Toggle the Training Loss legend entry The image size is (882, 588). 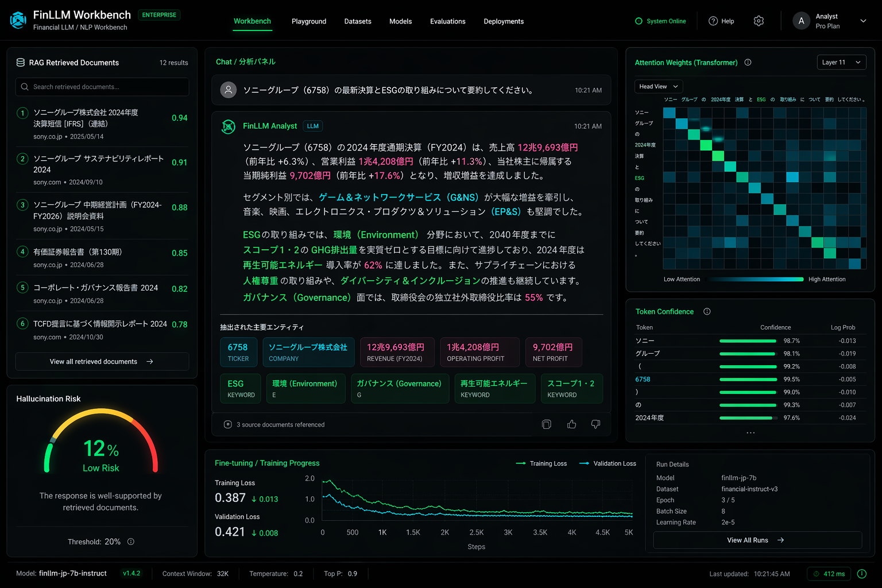click(541, 463)
